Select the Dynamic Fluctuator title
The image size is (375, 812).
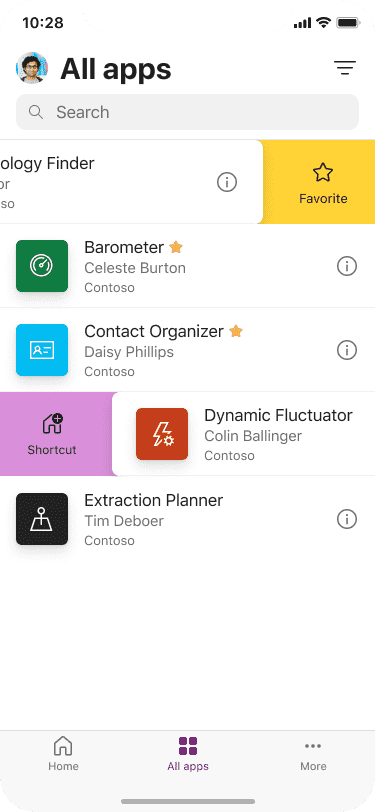[278, 415]
